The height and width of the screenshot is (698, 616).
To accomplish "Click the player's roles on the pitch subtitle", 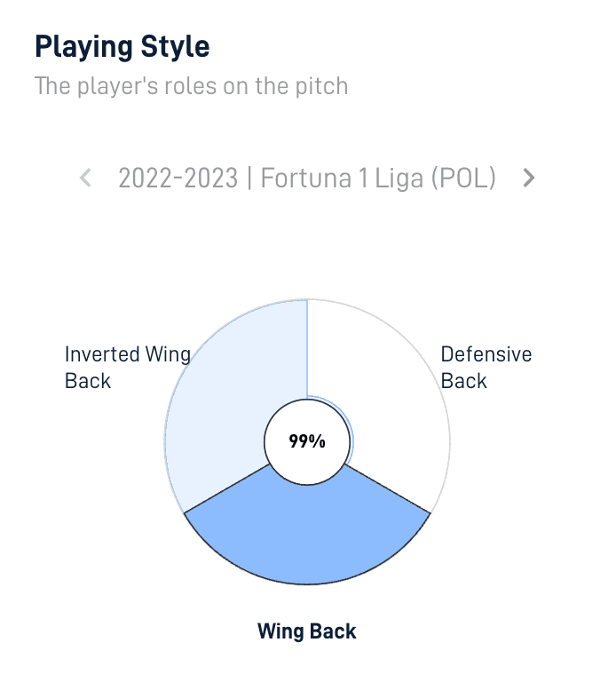I will (192, 86).
